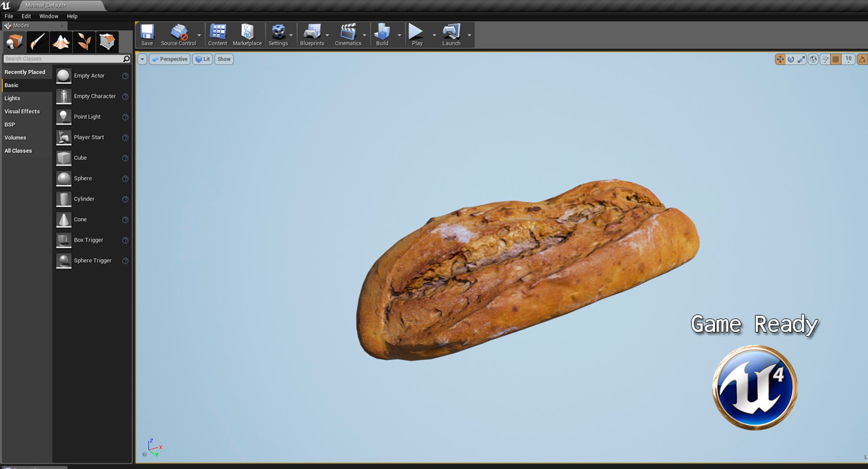Image resolution: width=868 pixels, height=469 pixels.
Task: Open the Content Browser
Action: point(217,35)
